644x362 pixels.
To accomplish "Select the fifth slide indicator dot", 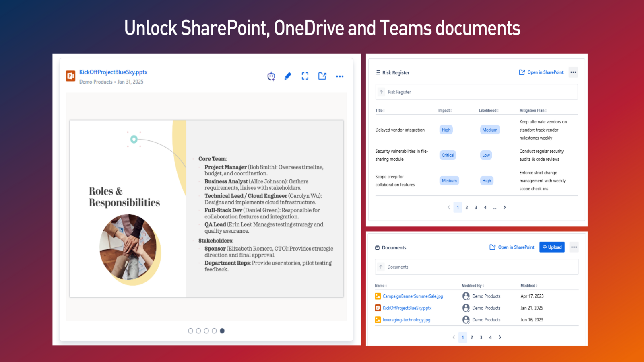I will pyautogui.click(x=222, y=331).
